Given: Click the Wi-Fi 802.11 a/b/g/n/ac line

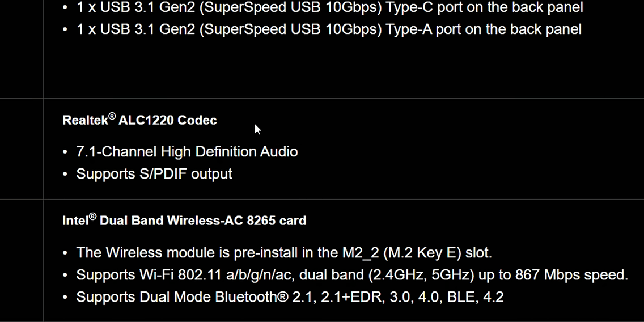Looking at the screenshot, I should click(x=353, y=275).
